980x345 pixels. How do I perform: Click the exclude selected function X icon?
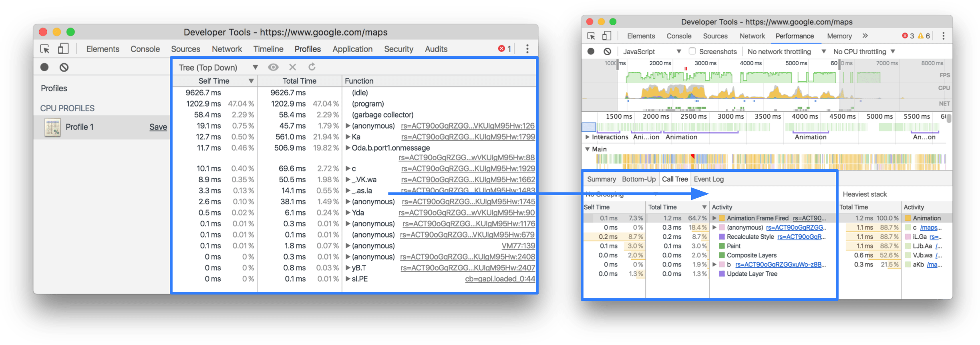coord(293,67)
